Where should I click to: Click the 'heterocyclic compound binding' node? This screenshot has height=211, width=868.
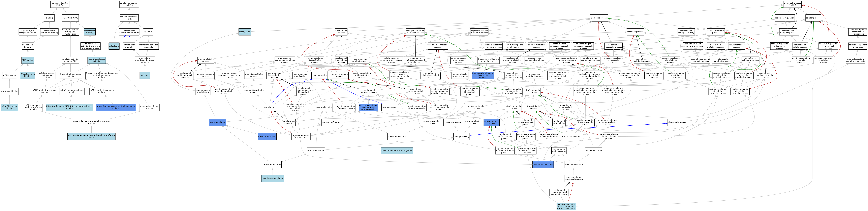click(49, 32)
